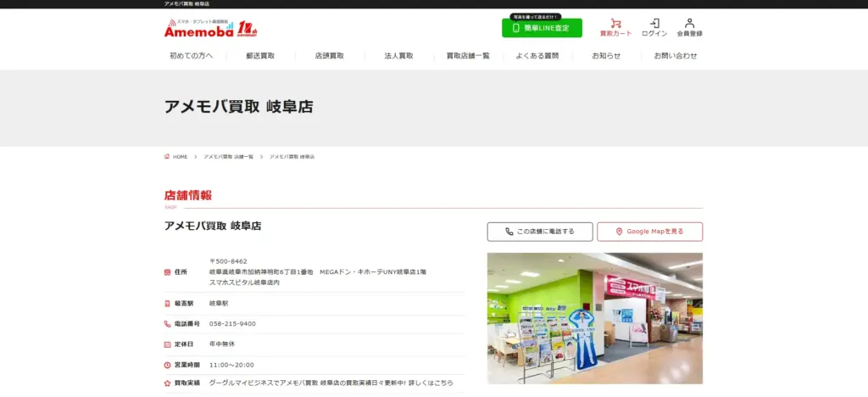Click the store photo of 岐阜店

click(x=594, y=318)
